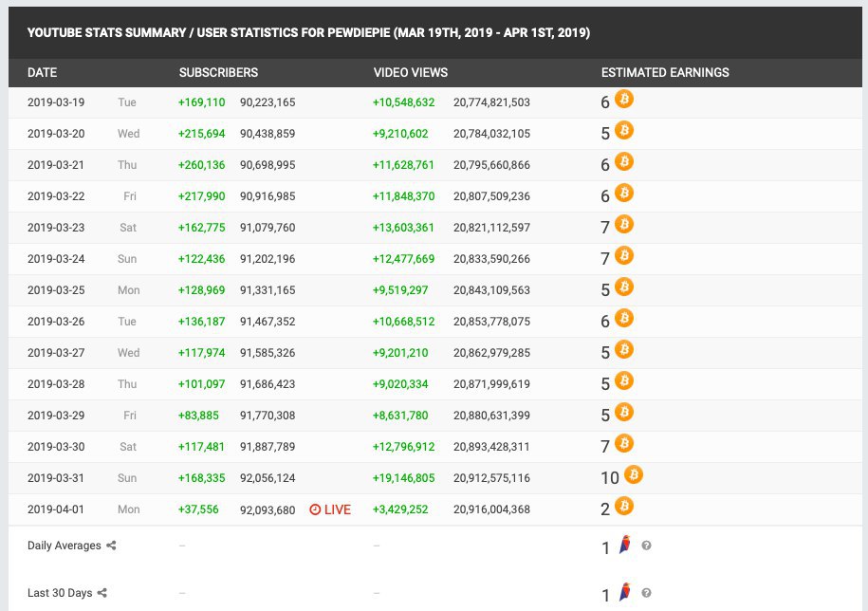Click the red clock icon next to LIVE
This screenshot has height=611, width=868.
(315, 509)
